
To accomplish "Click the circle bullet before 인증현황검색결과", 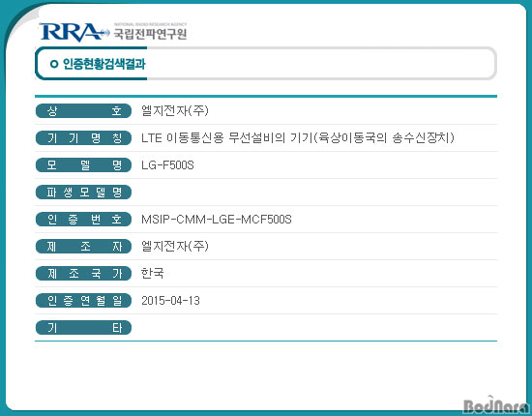I will click(54, 64).
